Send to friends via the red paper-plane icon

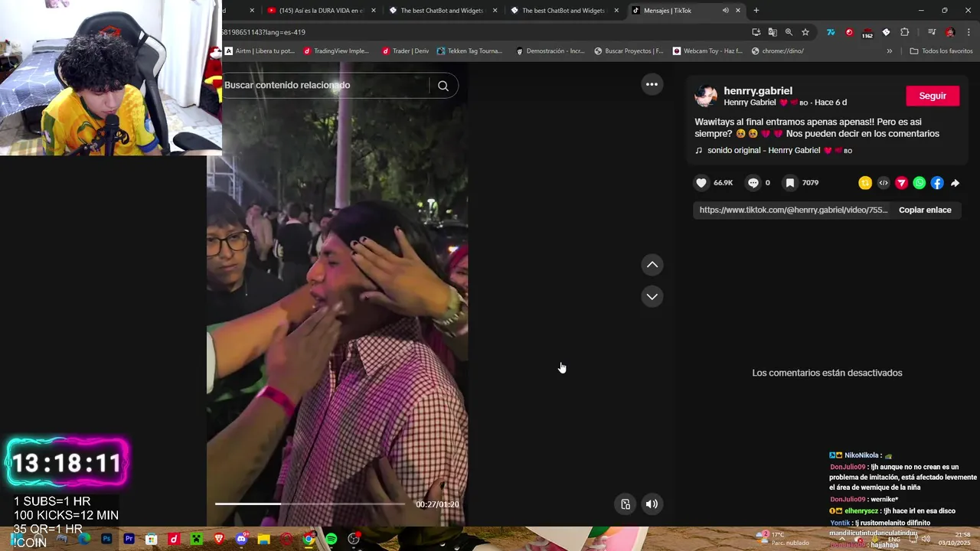point(901,183)
